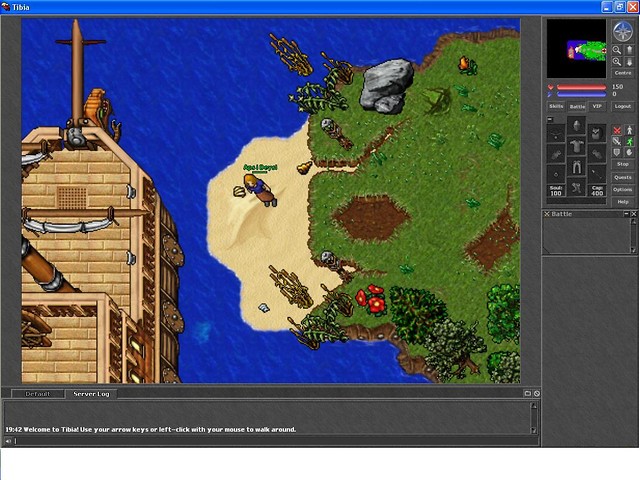
Task: Click welcome message in server log
Action: coord(151,429)
